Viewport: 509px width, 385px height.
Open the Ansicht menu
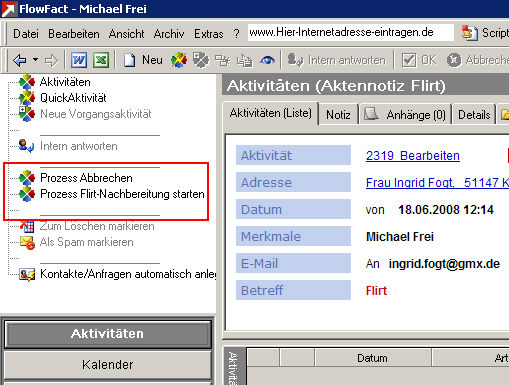point(126,34)
